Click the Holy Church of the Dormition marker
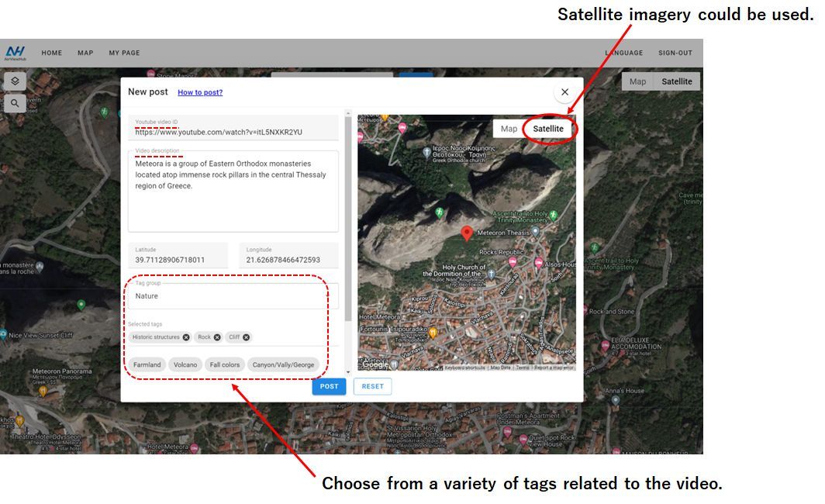The width and height of the screenshot is (825, 504). [491, 274]
